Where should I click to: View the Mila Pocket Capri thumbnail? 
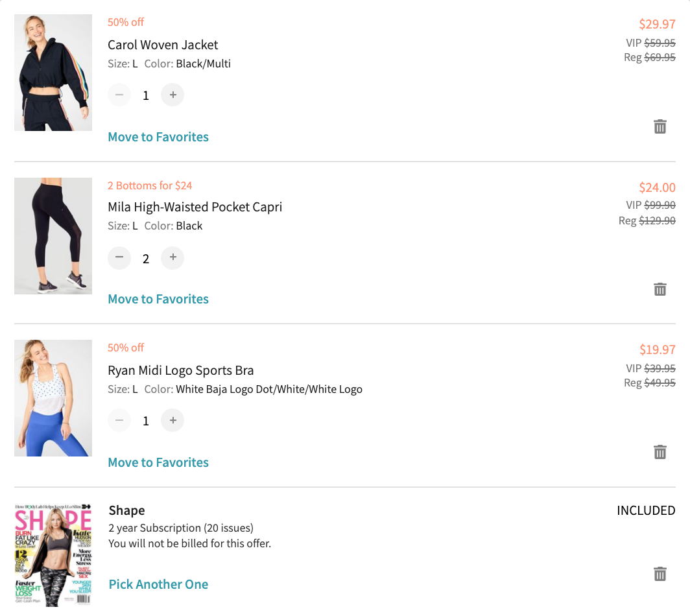point(53,235)
